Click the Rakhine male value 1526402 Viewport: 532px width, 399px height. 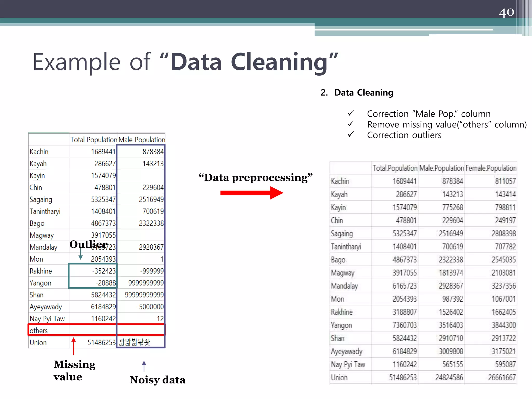451,312
